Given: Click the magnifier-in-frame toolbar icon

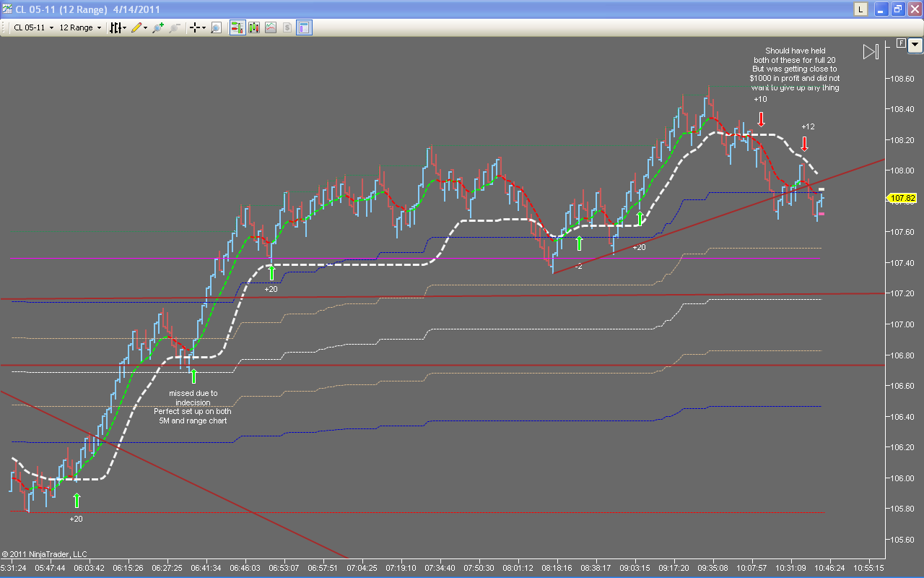Looking at the screenshot, I should pos(216,27).
